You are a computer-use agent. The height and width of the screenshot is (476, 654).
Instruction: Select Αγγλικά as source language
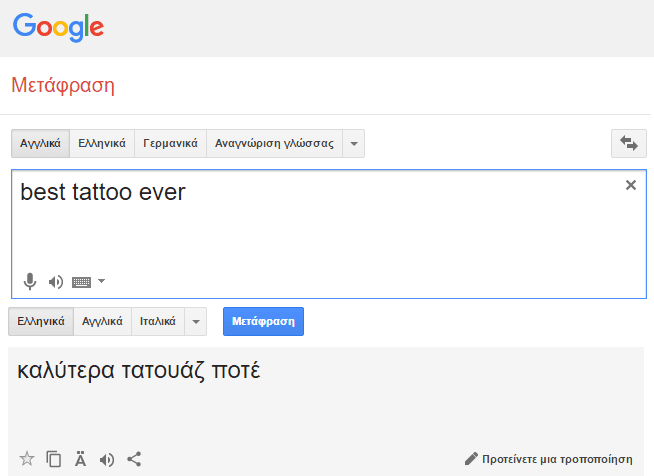(40, 144)
